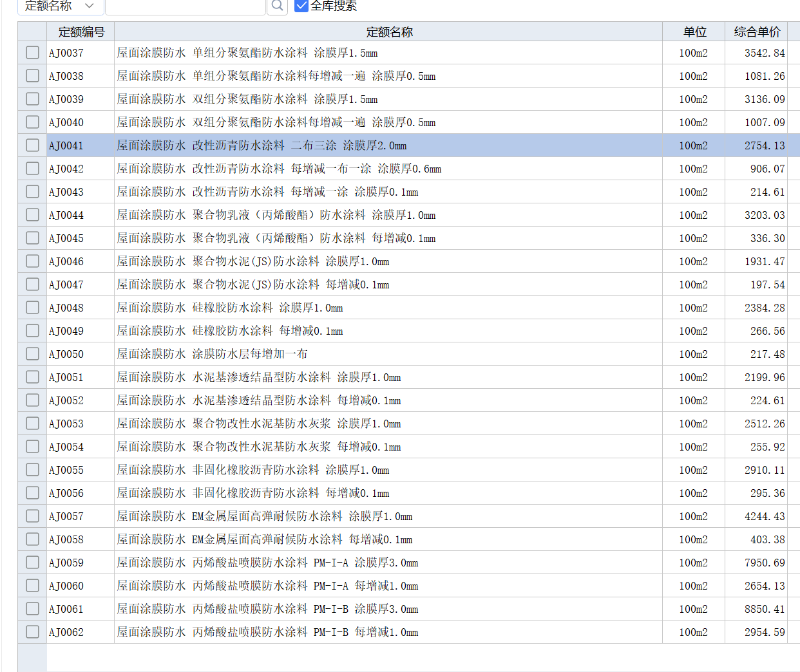The image size is (800, 672).
Task: Toggle the checkbox for AJ0058
Action: pos(32,539)
